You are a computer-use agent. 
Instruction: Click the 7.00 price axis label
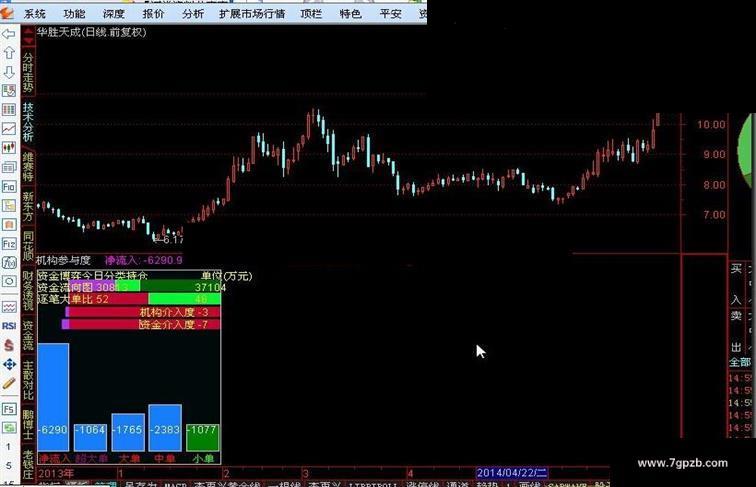(714, 215)
